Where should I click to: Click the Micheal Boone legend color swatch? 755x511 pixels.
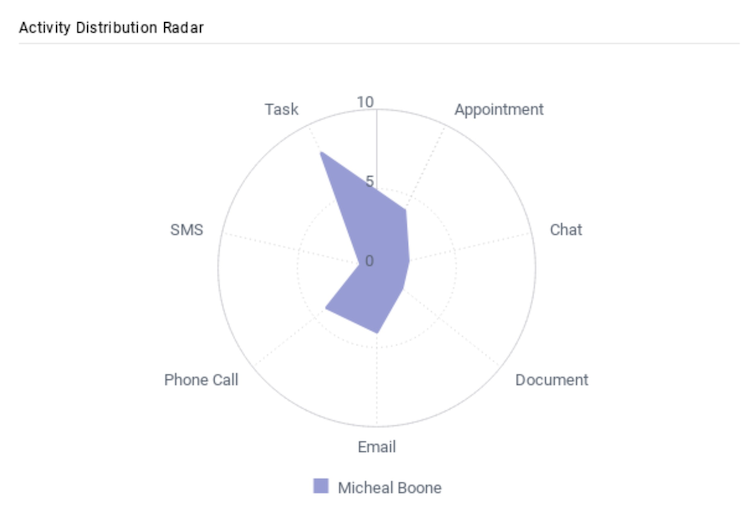coord(321,486)
